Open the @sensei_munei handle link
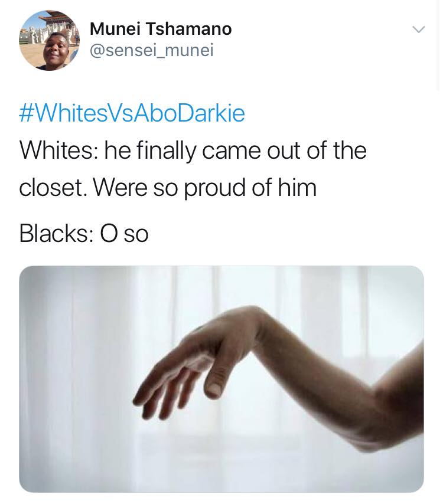Image resolution: width=443 pixels, height=504 pixels. (x=152, y=51)
